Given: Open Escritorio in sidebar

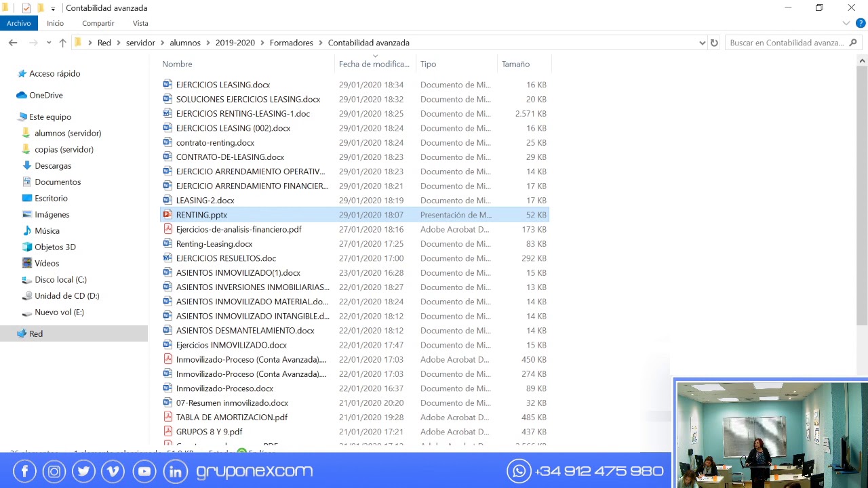Looking at the screenshot, I should (x=51, y=198).
